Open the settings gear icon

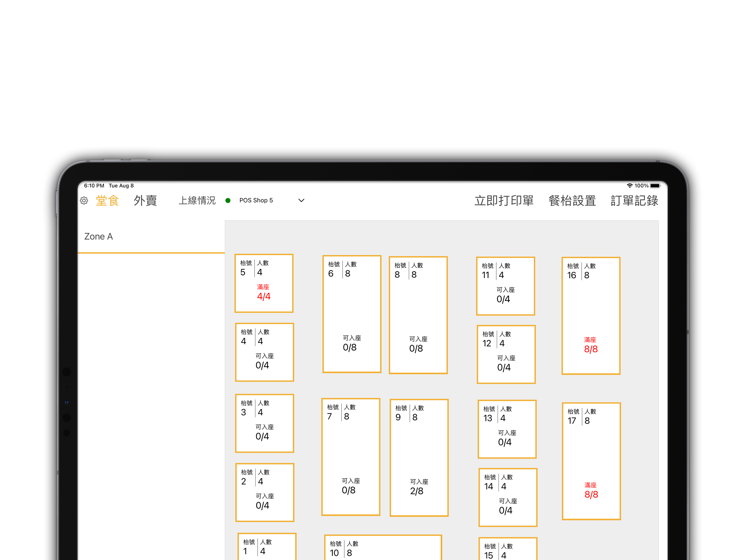84,201
